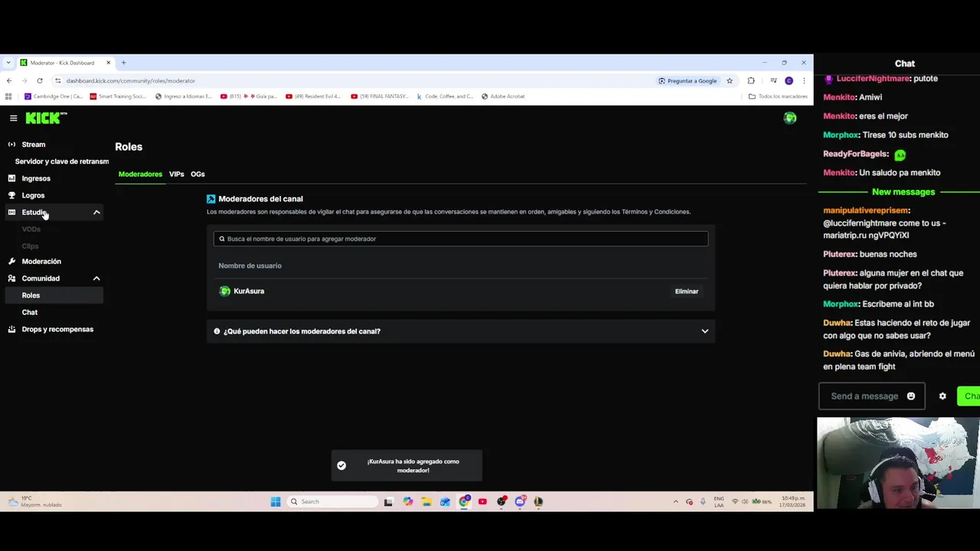The width and height of the screenshot is (980, 551).
Task: Open the browser extensions puzzle icon
Action: tap(751, 80)
